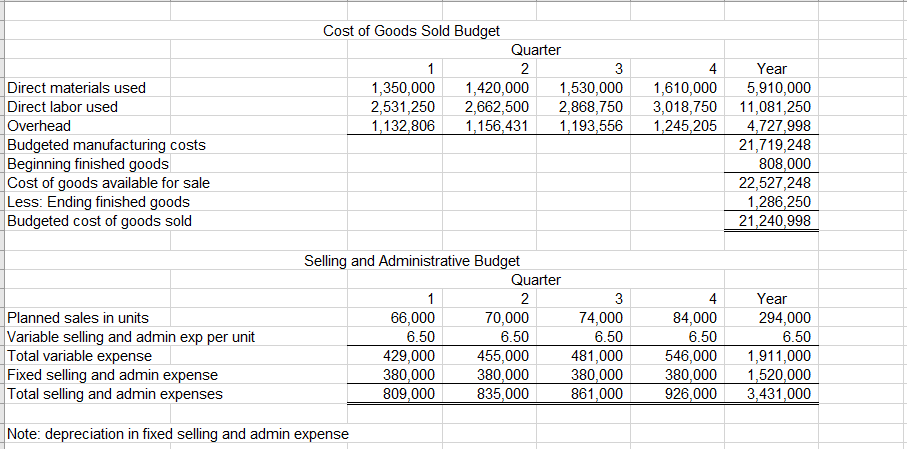This screenshot has width=907, height=449.
Task: Select the 21,719,248 manufacturing costs cell
Action: pyautogui.click(x=775, y=145)
